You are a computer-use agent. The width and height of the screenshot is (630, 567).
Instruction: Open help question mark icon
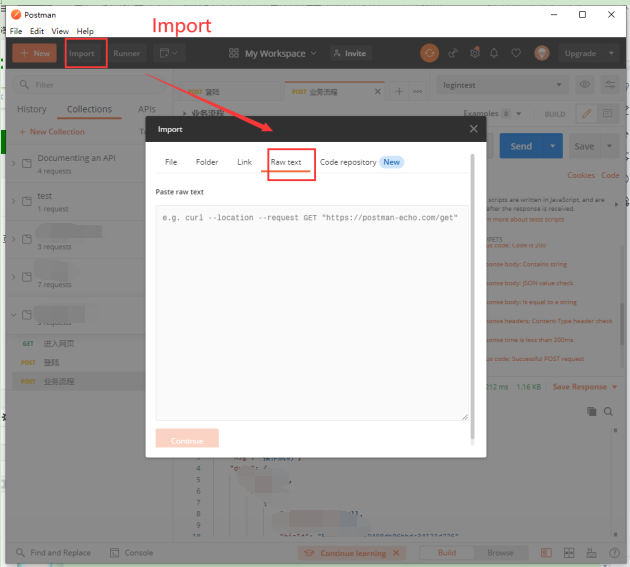pyautogui.click(x=614, y=553)
